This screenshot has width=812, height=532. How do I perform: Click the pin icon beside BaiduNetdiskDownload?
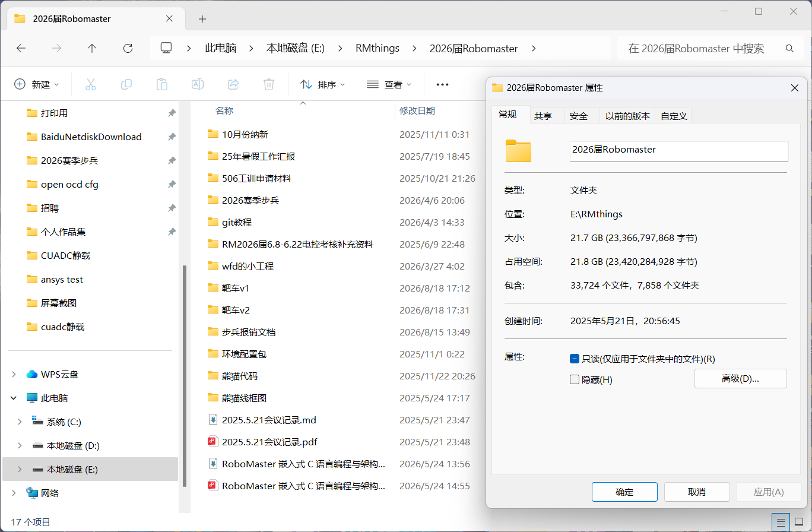(172, 137)
